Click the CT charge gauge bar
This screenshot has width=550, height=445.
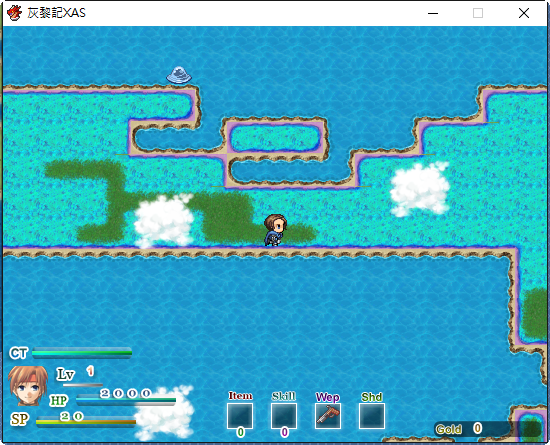tap(82, 353)
